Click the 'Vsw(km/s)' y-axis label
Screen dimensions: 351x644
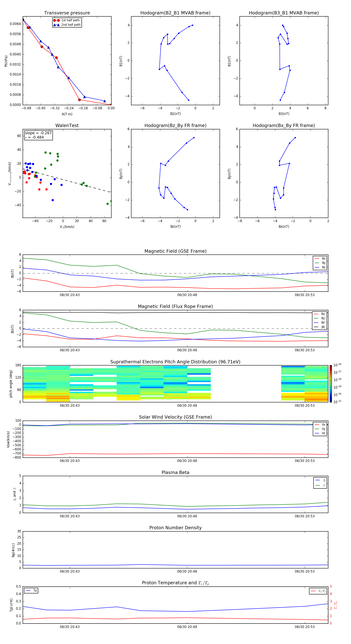click(x=8, y=439)
